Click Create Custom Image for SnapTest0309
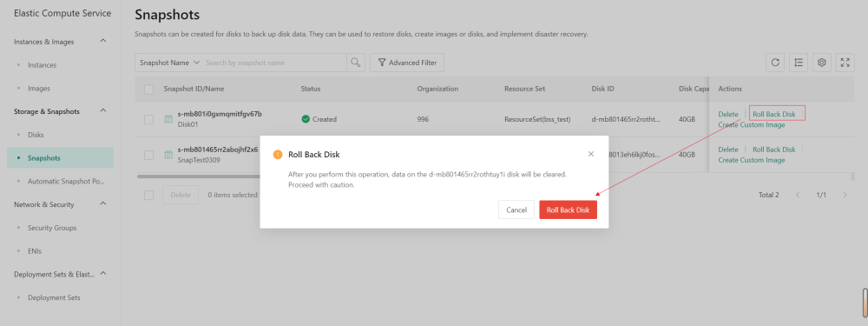This screenshot has width=868, height=326. pos(751,160)
